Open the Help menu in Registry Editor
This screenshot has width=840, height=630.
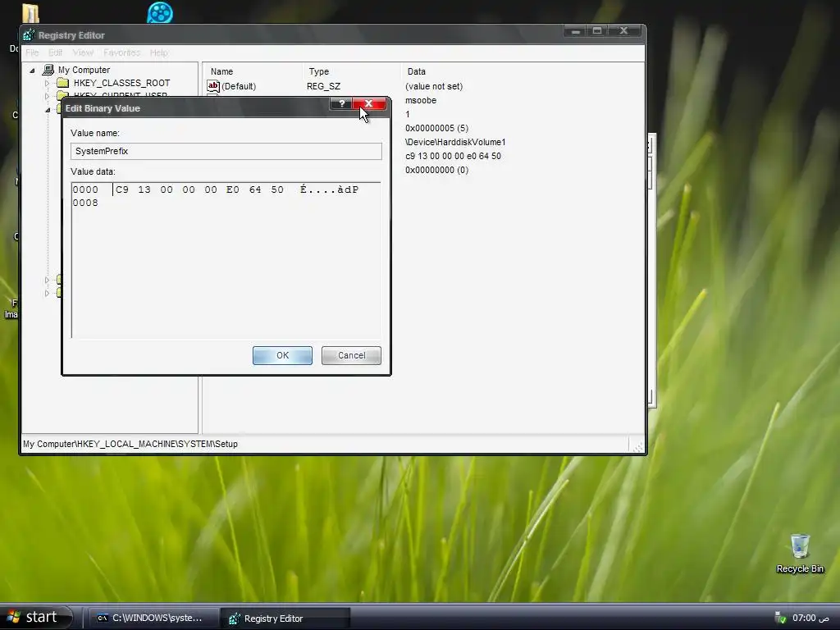tap(158, 52)
